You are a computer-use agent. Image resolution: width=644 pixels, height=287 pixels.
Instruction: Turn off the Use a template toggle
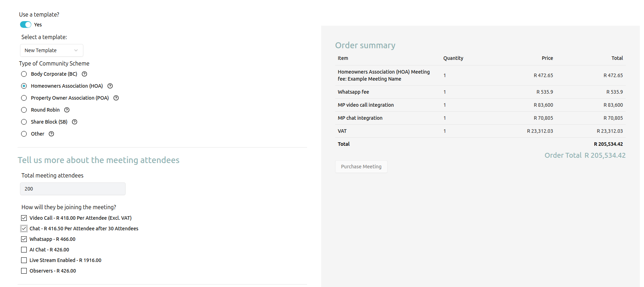[26, 25]
